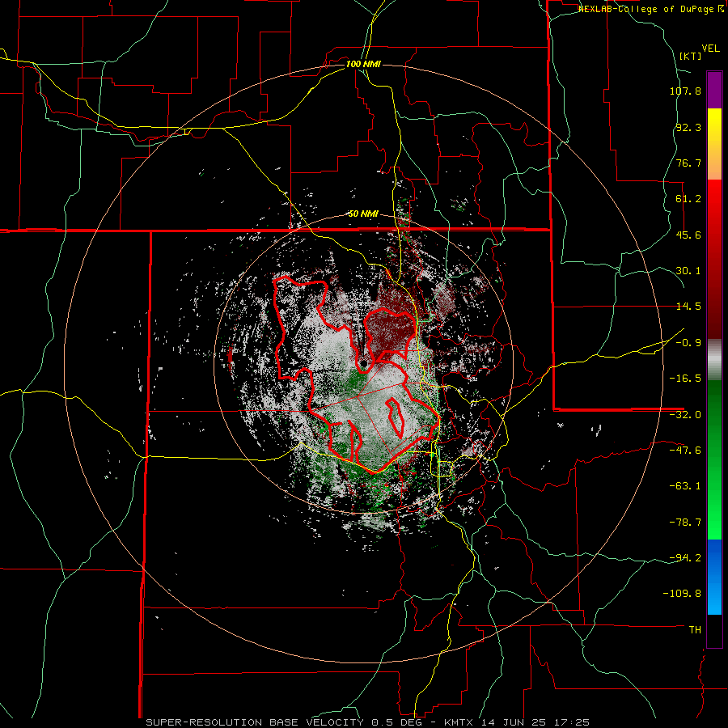Screen dimensions: 728x728
Task: Click the Super-Resolution Base Velocity caption
Action: coord(368,722)
